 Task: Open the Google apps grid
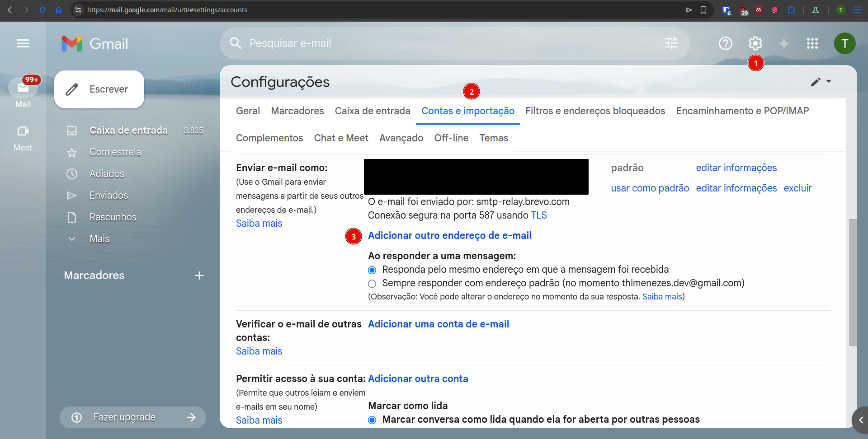click(x=812, y=43)
